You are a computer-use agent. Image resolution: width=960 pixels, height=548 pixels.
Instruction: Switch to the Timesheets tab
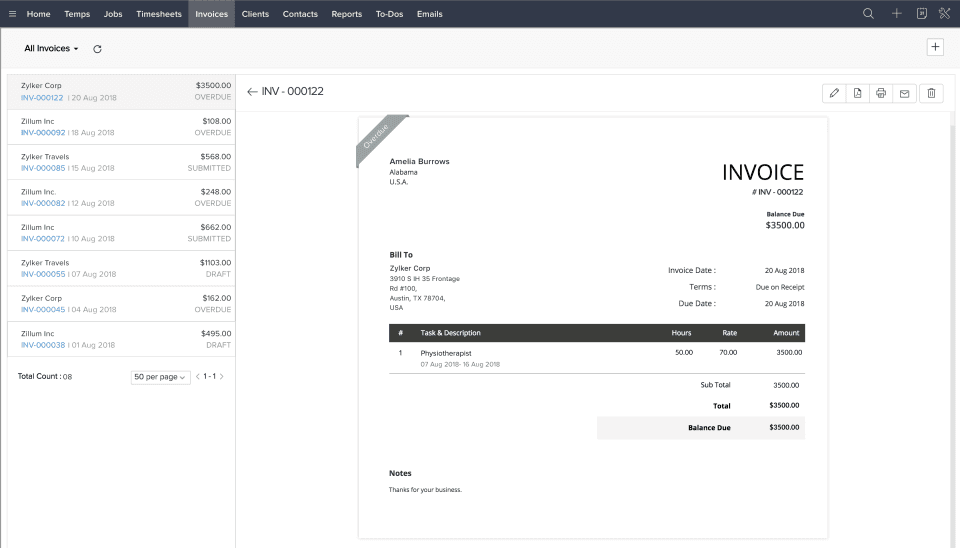(159, 14)
